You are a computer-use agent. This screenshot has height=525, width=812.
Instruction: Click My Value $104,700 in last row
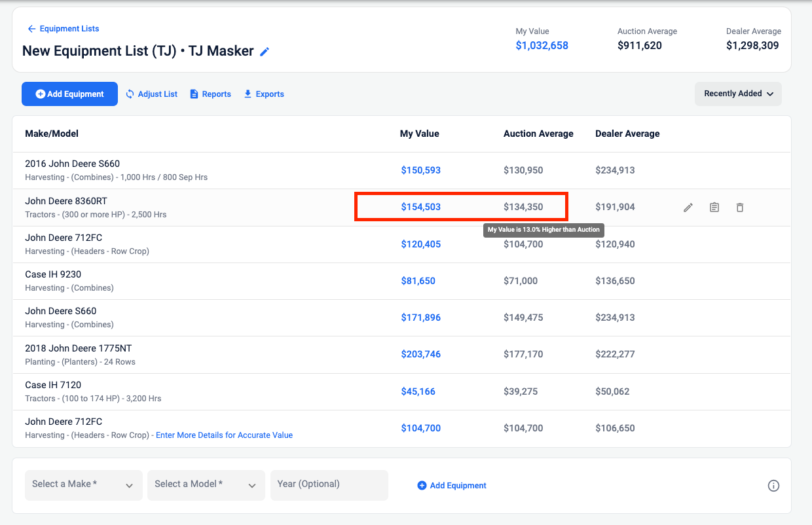421,428
